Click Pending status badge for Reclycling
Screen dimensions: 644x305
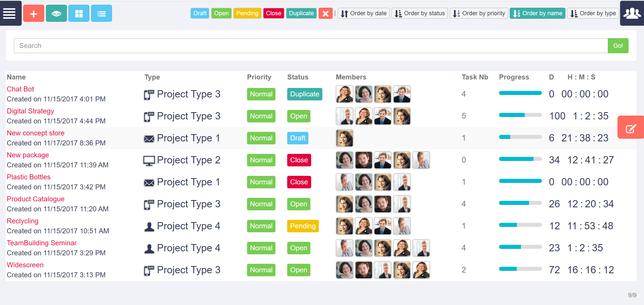303,226
